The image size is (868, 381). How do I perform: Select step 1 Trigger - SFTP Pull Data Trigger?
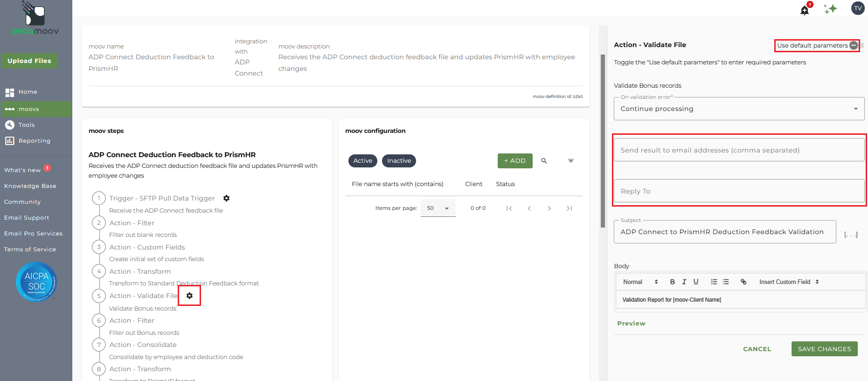point(162,198)
